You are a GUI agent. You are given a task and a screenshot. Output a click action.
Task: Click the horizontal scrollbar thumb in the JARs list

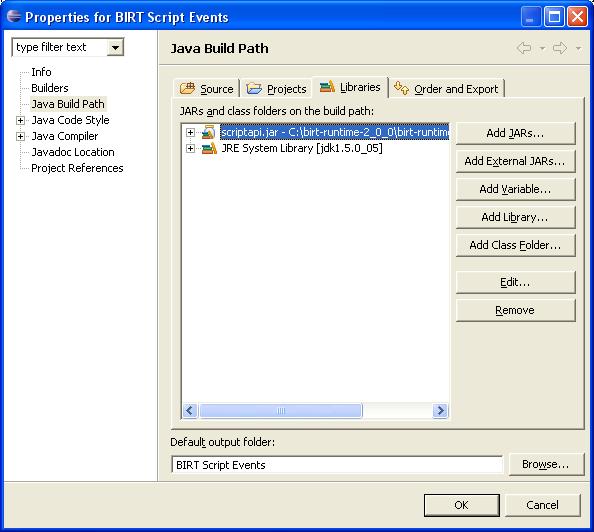(x=281, y=411)
